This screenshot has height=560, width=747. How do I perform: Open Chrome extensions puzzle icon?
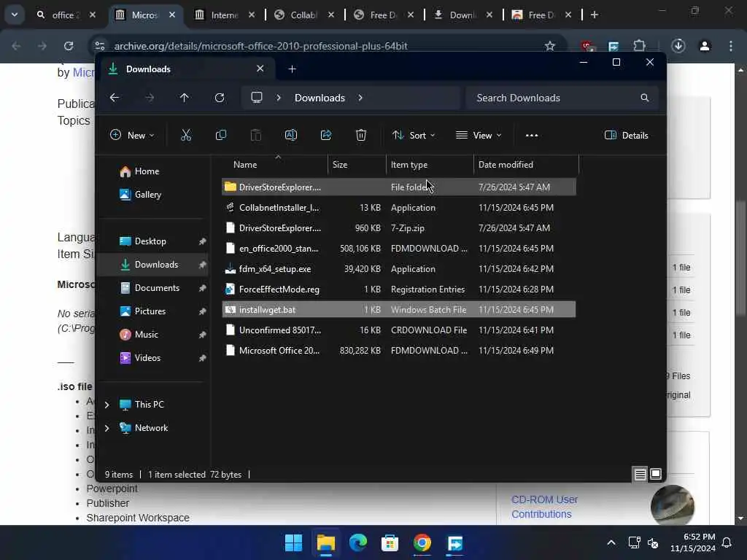pyautogui.click(x=639, y=46)
